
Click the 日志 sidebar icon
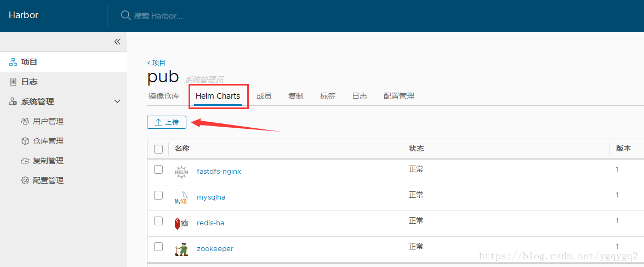point(13,82)
